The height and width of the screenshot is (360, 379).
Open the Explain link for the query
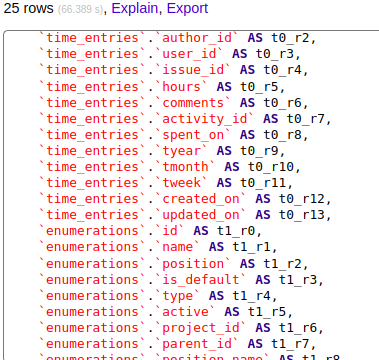134,8
